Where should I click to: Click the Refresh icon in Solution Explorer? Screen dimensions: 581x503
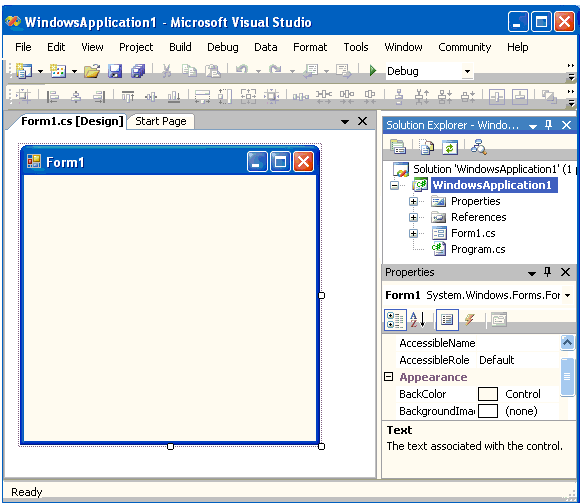point(449,147)
